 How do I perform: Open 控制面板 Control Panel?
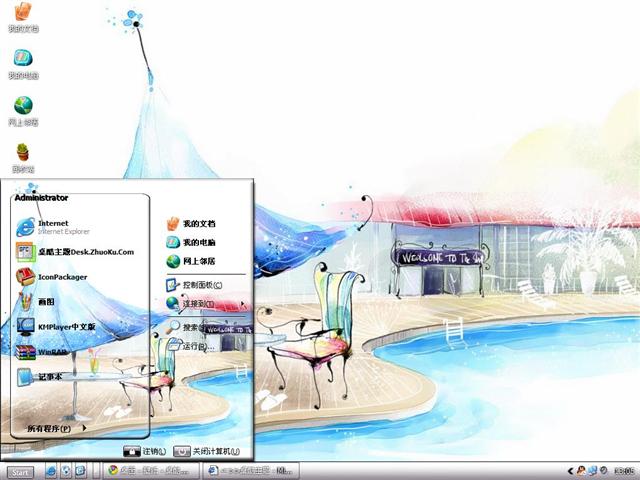[x=194, y=284]
